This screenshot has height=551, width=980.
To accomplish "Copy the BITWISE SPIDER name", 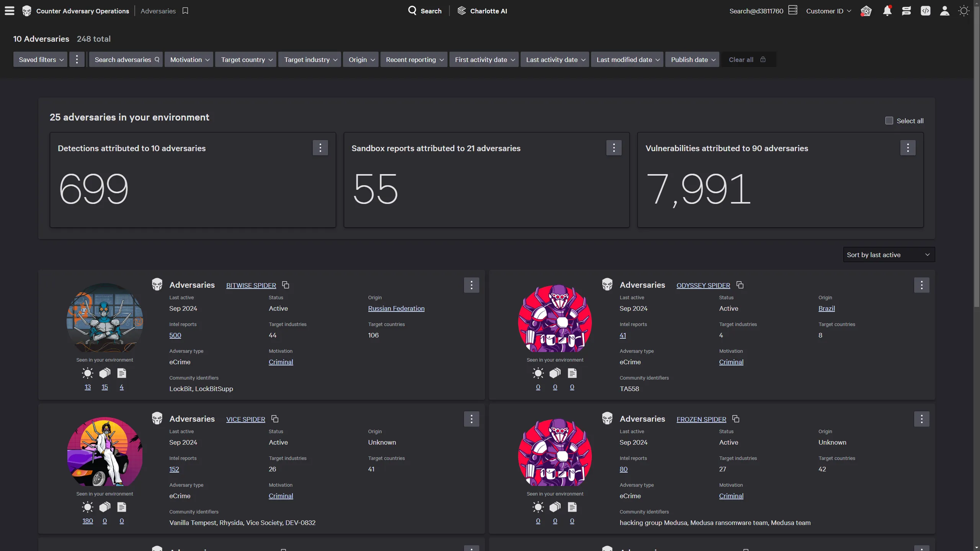I will 286,285.
